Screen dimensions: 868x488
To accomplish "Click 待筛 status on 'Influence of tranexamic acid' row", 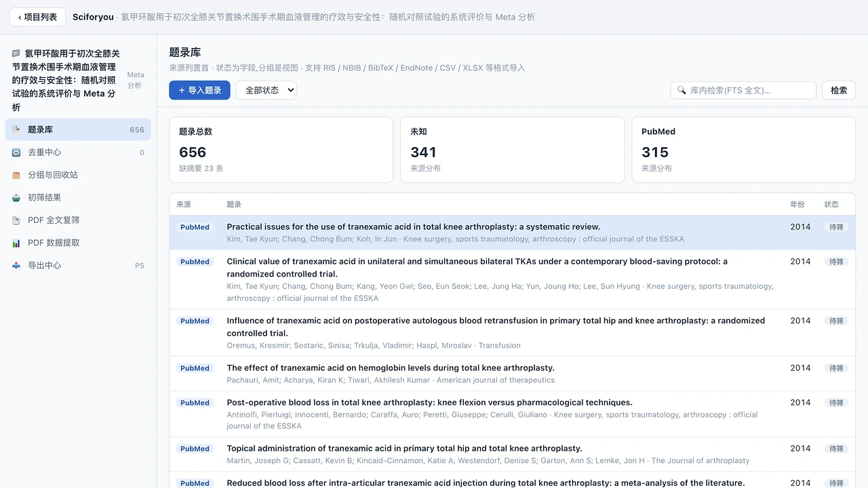I will coord(836,321).
